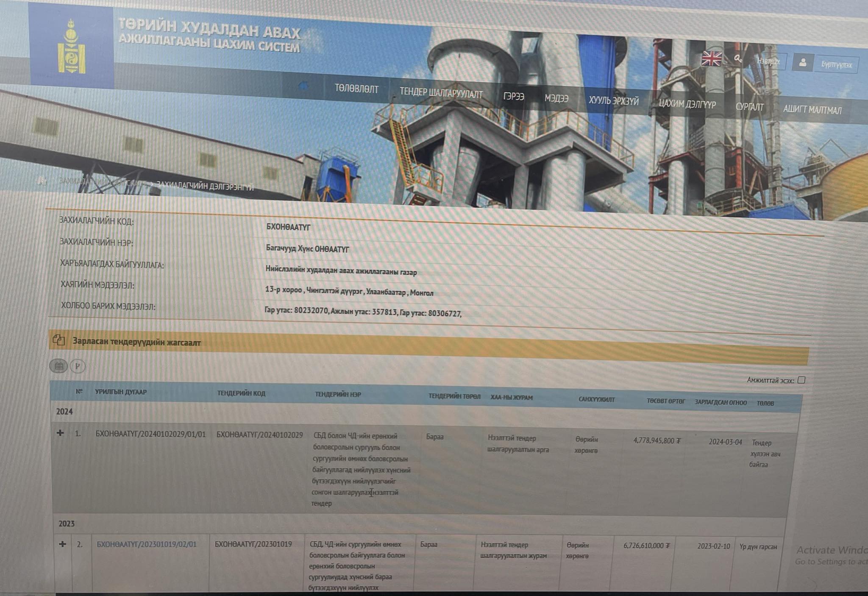Screen dimensions: 868x596
Task: Click the calendar view round icon
Action: (58, 366)
